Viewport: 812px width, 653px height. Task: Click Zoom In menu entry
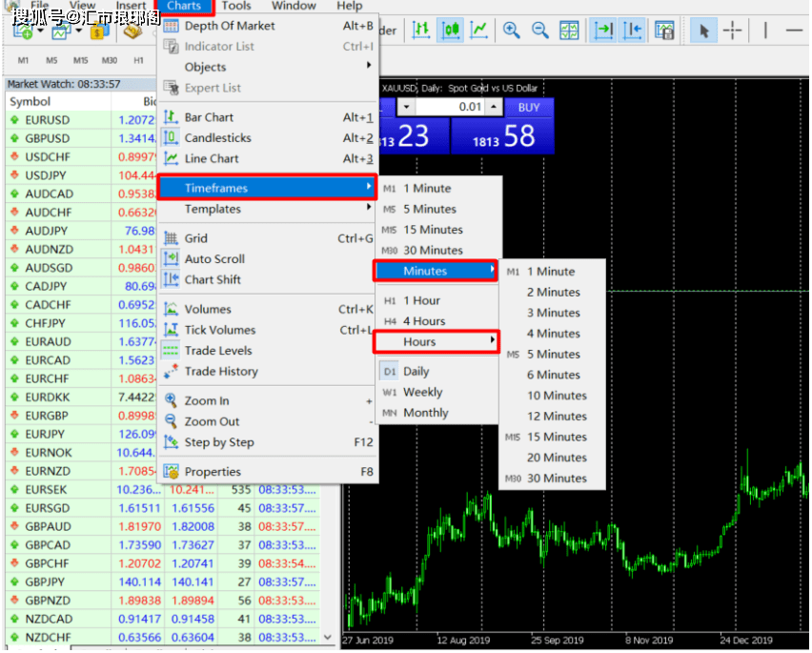[268, 400]
